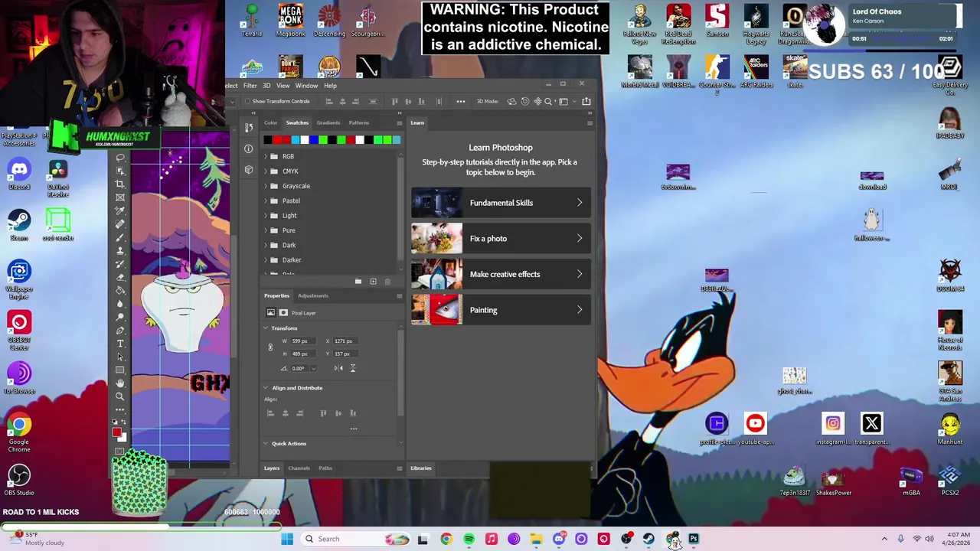Open the Info panel icon
The height and width of the screenshot is (551, 980).
tap(249, 148)
